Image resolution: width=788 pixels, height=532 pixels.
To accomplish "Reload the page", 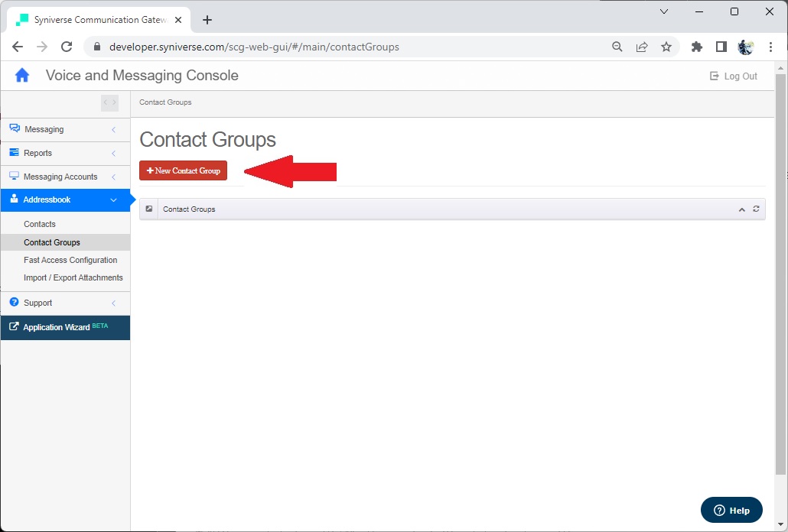I will tap(67, 47).
